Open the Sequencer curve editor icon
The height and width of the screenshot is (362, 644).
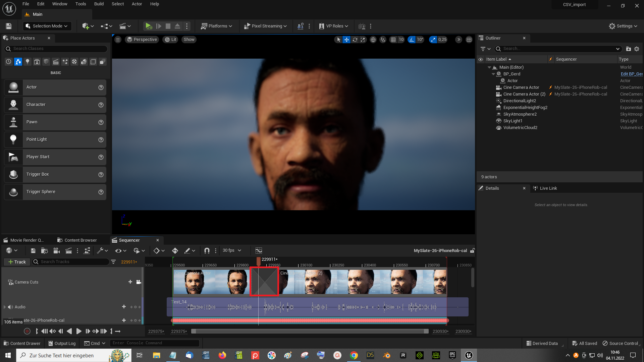tap(259, 251)
